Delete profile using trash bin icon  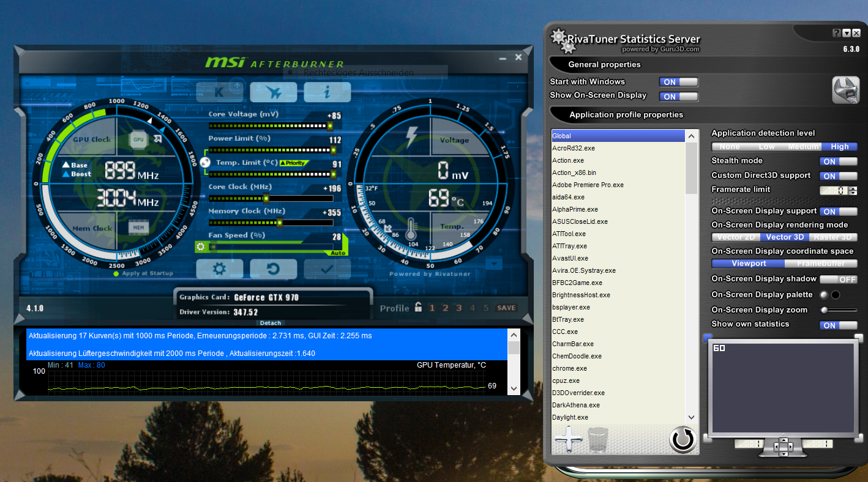point(598,439)
